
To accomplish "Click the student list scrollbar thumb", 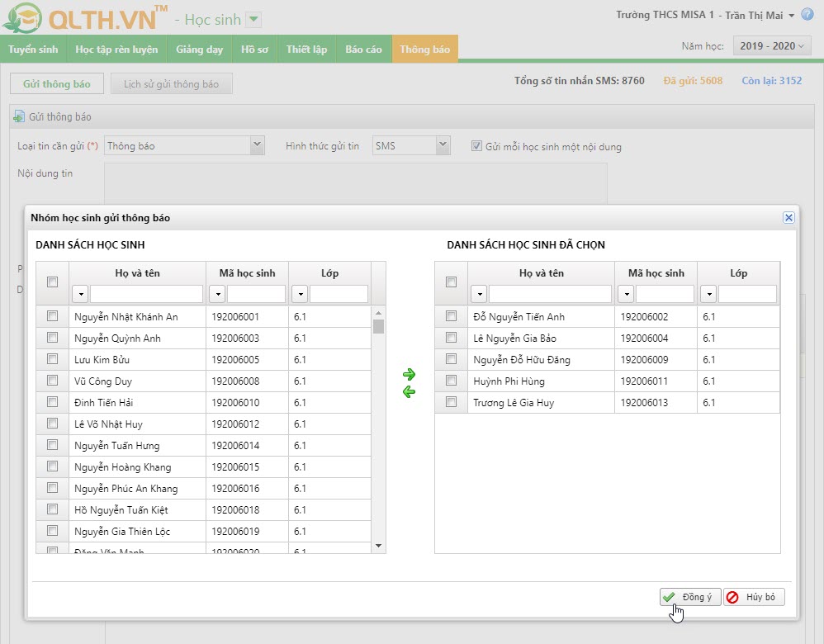I will pyautogui.click(x=378, y=326).
